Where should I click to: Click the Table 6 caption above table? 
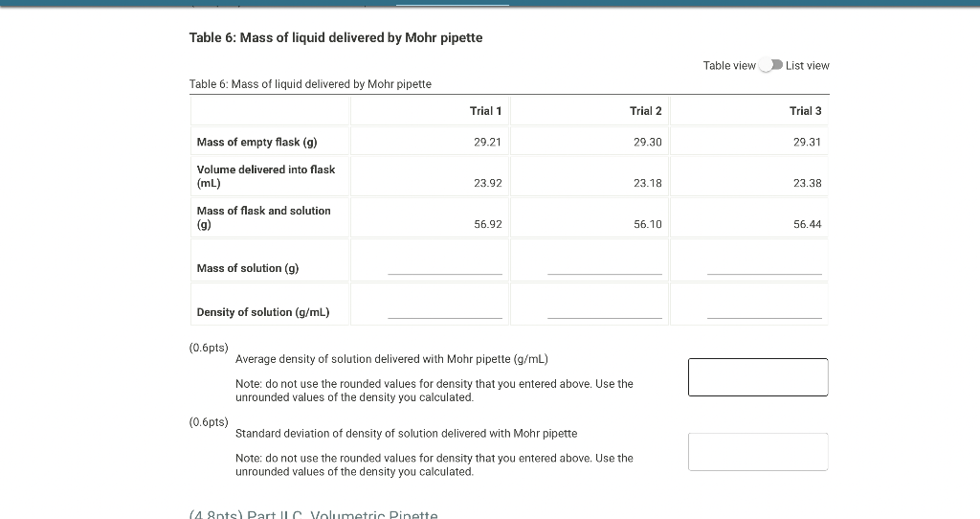pyautogui.click(x=310, y=84)
